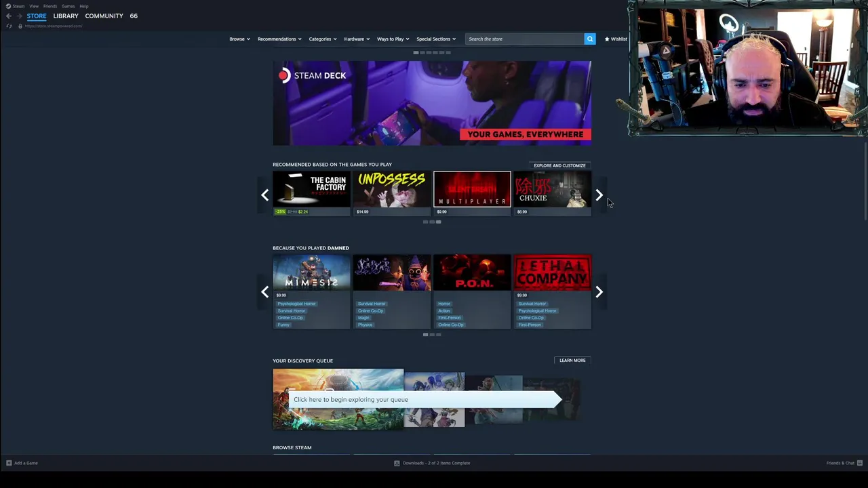Select the STORE tab
Viewport: 868px width, 488px height.
click(37, 16)
